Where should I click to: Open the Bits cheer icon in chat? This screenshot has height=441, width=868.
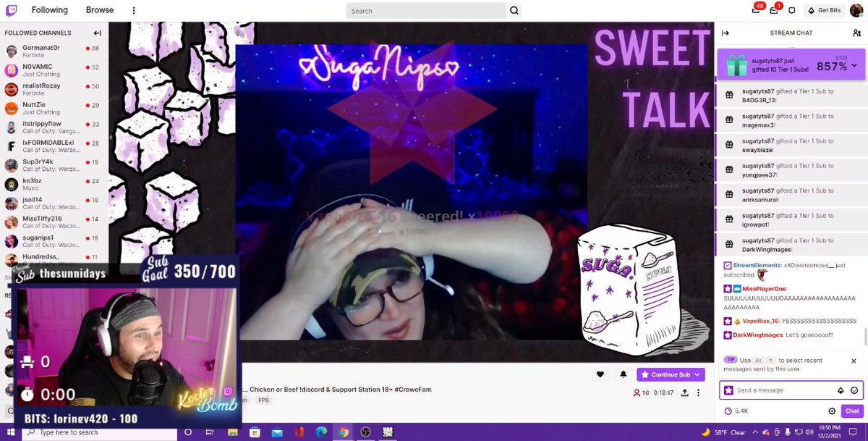point(841,390)
